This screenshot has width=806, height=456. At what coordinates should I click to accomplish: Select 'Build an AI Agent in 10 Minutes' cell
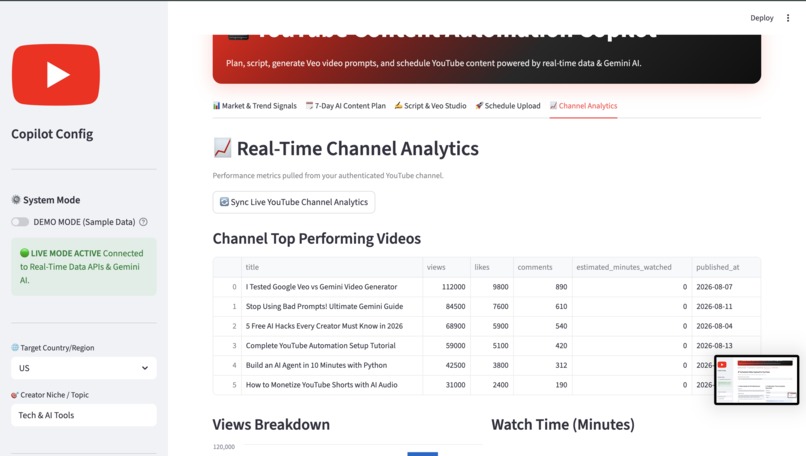(x=332, y=365)
